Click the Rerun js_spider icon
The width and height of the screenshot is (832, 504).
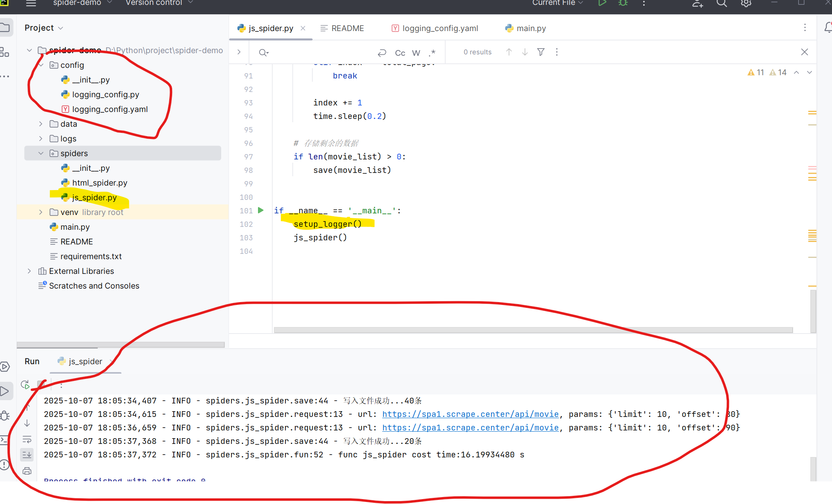click(x=25, y=385)
